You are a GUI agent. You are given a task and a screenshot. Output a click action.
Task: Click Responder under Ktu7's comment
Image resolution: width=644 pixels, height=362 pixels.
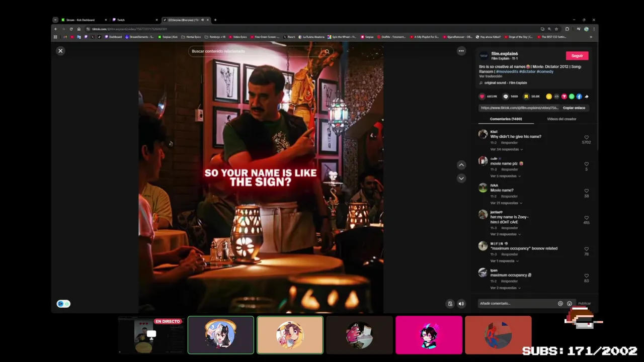click(509, 143)
